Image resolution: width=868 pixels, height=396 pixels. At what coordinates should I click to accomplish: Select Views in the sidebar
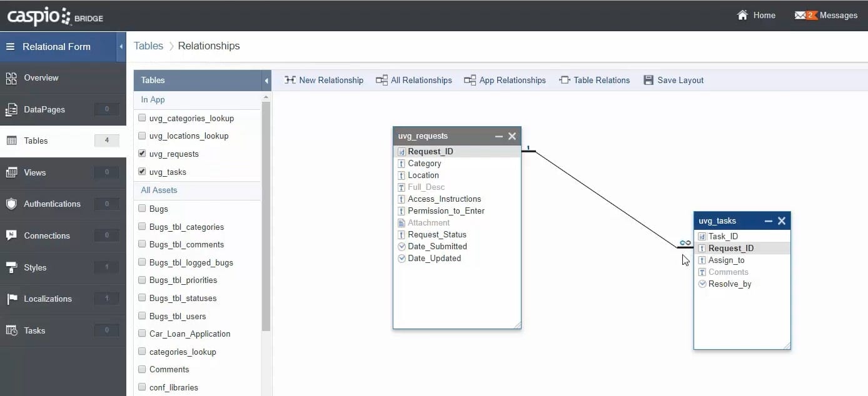pos(34,172)
